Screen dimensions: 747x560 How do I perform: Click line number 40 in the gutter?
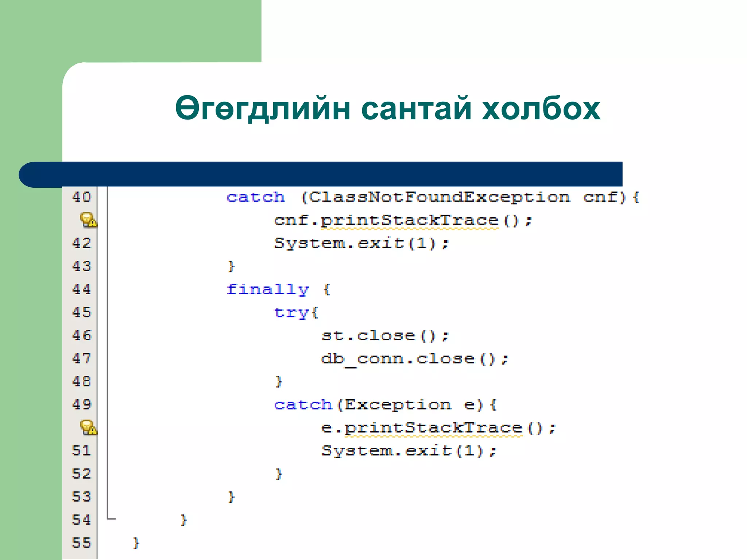click(x=81, y=197)
